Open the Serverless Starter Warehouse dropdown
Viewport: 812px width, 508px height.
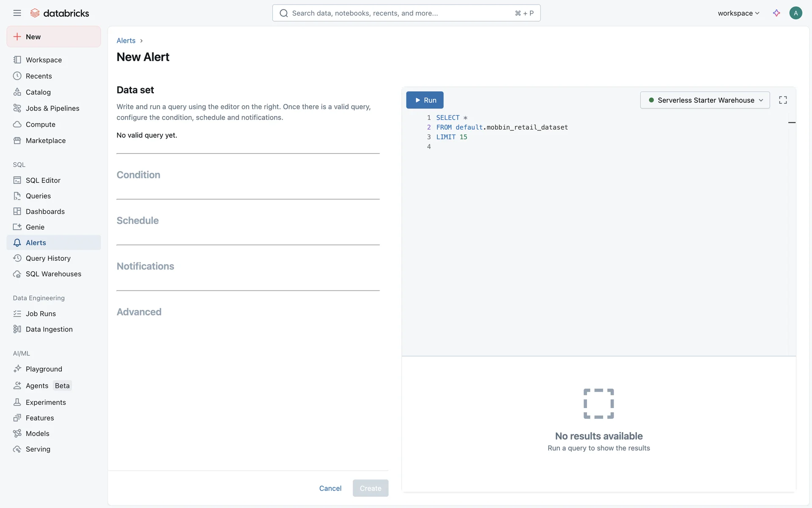[x=705, y=100]
